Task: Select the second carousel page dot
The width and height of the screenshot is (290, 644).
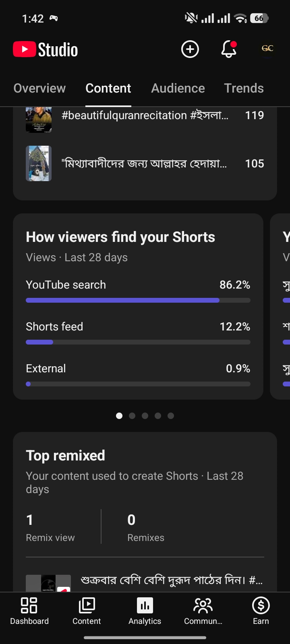Action: [x=132, y=416]
